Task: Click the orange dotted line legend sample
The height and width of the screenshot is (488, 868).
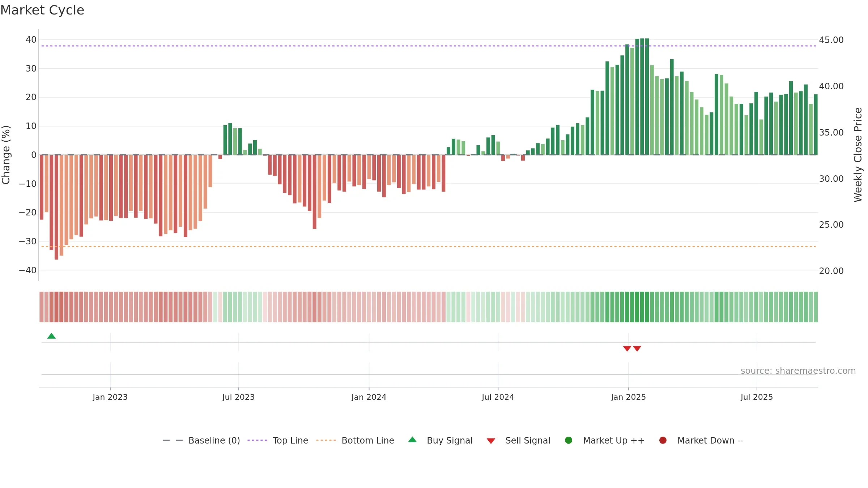Action: tap(326, 440)
